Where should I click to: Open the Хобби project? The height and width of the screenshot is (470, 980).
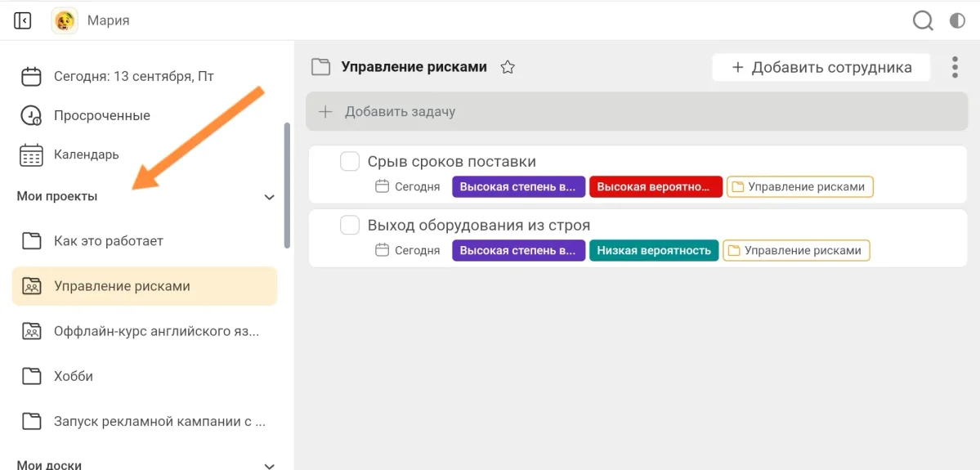click(74, 376)
